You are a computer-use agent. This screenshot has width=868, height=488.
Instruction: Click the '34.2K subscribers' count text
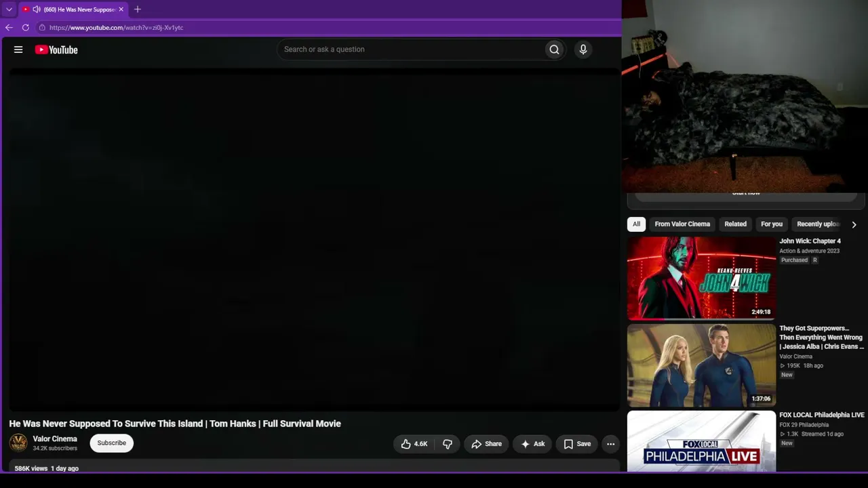(55, 449)
